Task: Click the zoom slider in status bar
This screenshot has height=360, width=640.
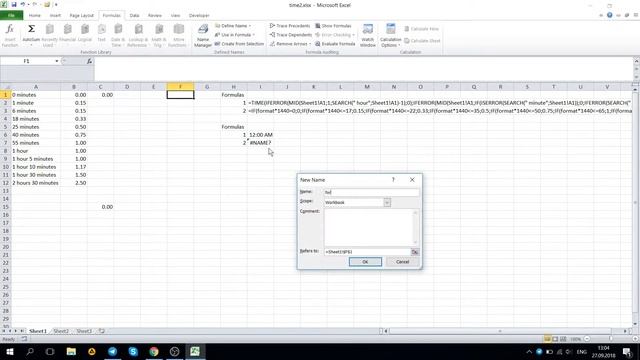Action: [x=611, y=339]
